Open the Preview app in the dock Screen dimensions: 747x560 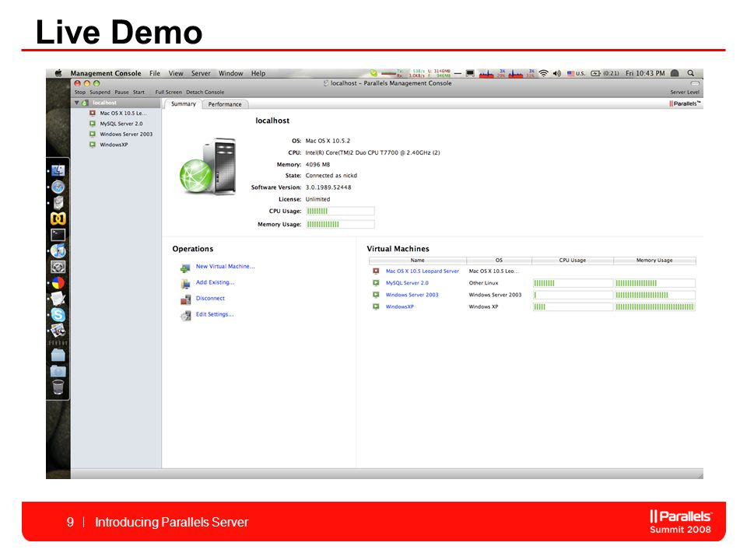pos(58,331)
